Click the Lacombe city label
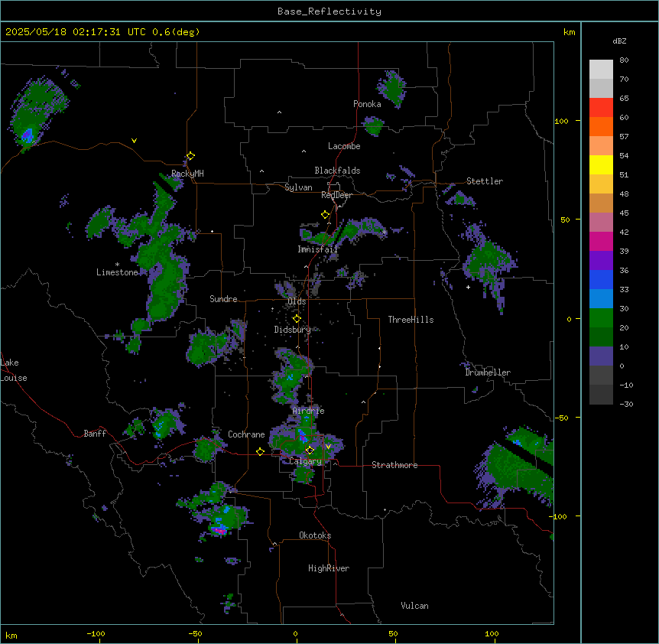This screenshot has width=659, height=644. 344,146
